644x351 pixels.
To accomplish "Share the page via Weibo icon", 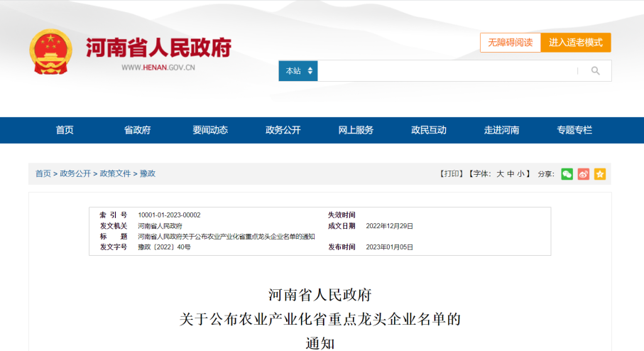I will pos(583,174).
